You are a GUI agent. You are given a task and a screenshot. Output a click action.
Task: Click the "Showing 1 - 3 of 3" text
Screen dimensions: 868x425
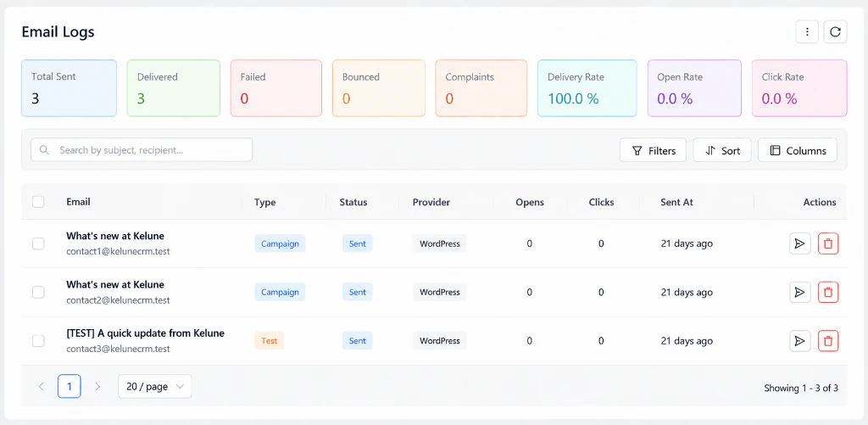coord(801,389)
